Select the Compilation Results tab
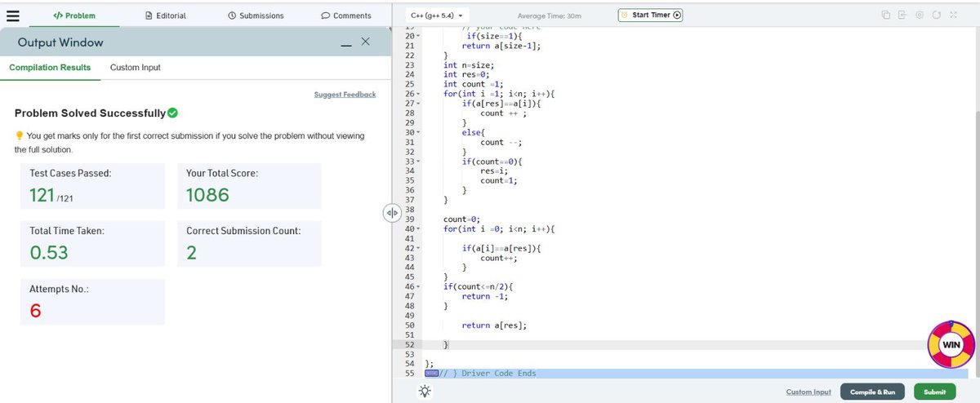 pyautogui.click(x=50, y=67)
